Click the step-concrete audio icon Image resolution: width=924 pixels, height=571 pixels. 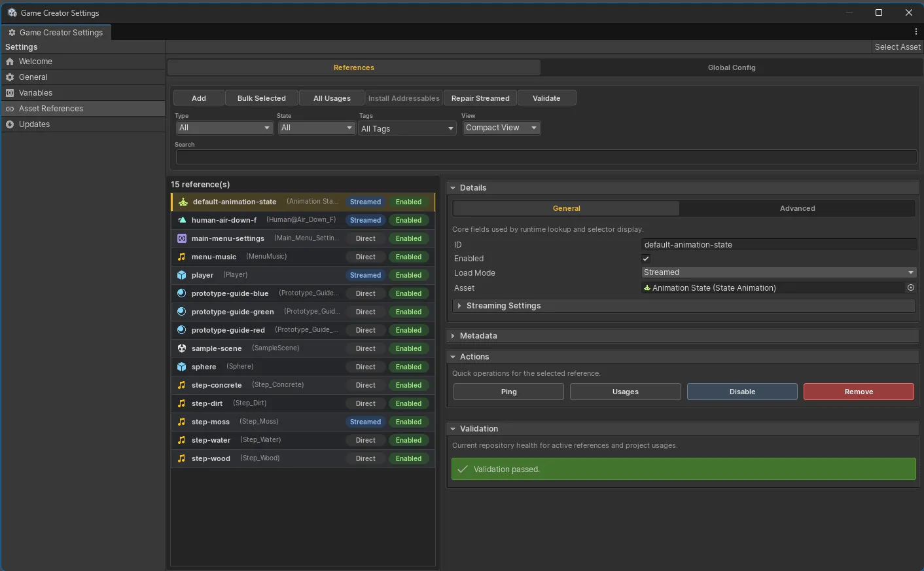pos(182,385)
